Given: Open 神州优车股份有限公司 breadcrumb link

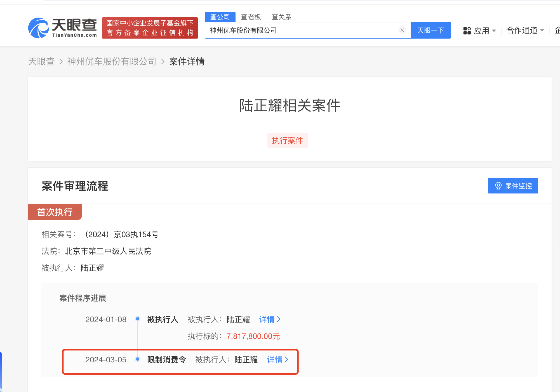Looking at the screenshot, I should tap(112, 61).
